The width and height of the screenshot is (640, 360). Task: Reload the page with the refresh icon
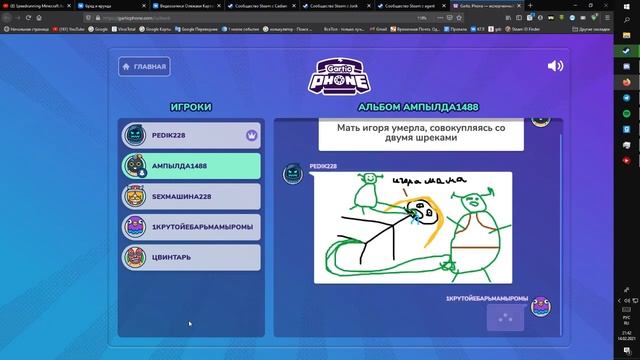[28, 18]
